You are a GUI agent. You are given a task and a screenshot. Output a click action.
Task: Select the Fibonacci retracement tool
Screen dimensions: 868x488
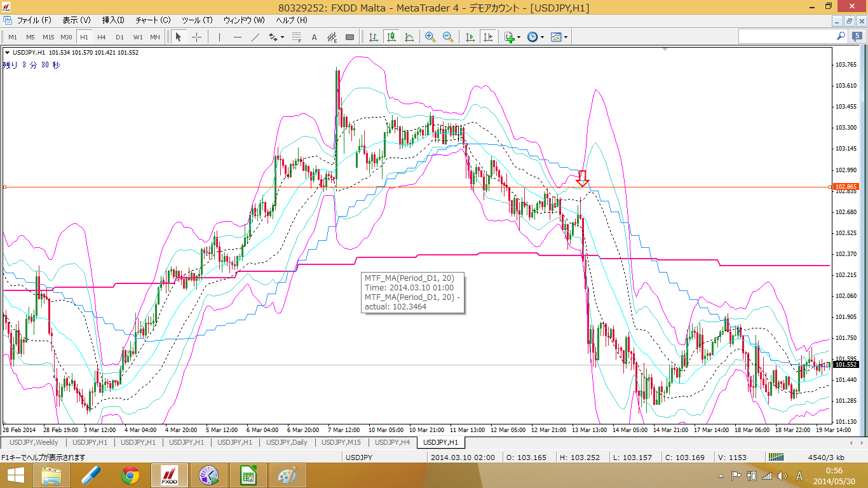tap(296, 37)
